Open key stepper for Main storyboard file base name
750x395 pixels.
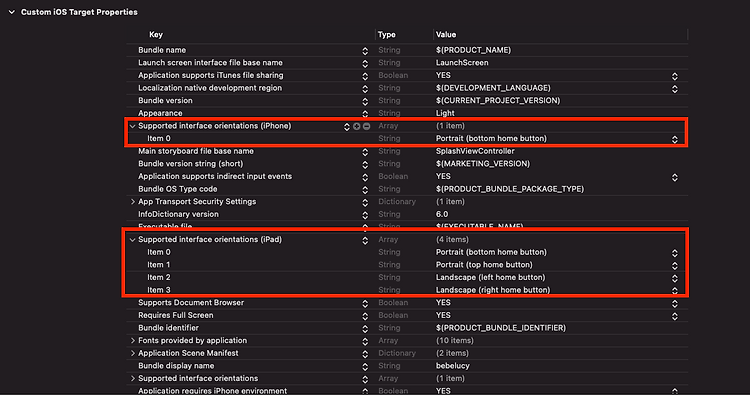pos(365,152)
